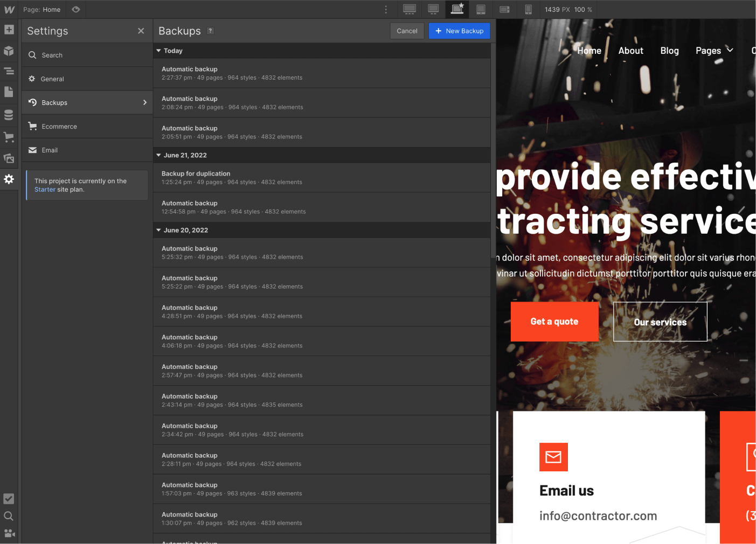Create a New Backup
Screen dimensions: 756x544
tap(459, 31)
